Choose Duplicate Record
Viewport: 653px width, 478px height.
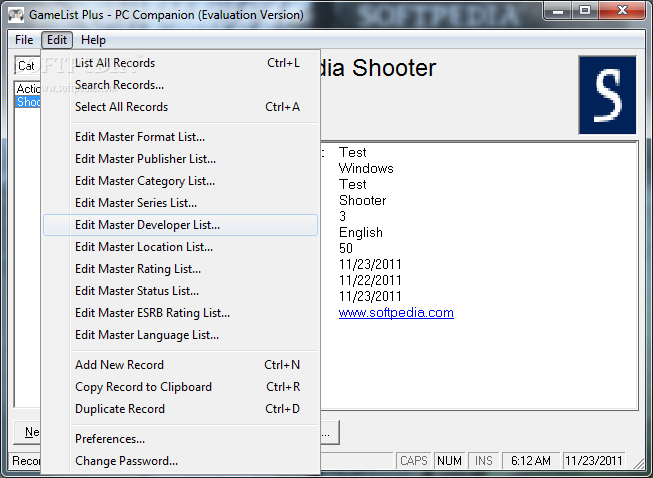(x=181, y=409)
